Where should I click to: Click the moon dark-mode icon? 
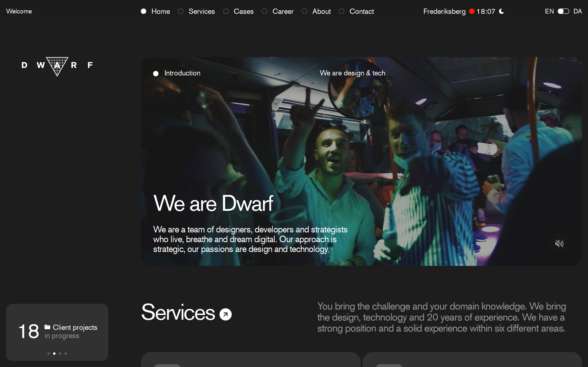[501, 11]
